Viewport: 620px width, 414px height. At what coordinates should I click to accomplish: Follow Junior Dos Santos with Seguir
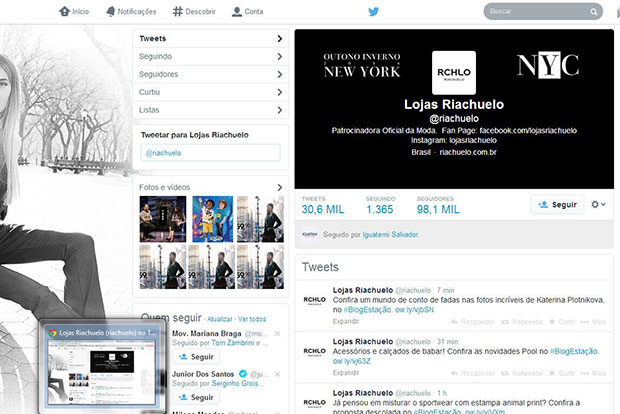[x=196, y=397]
